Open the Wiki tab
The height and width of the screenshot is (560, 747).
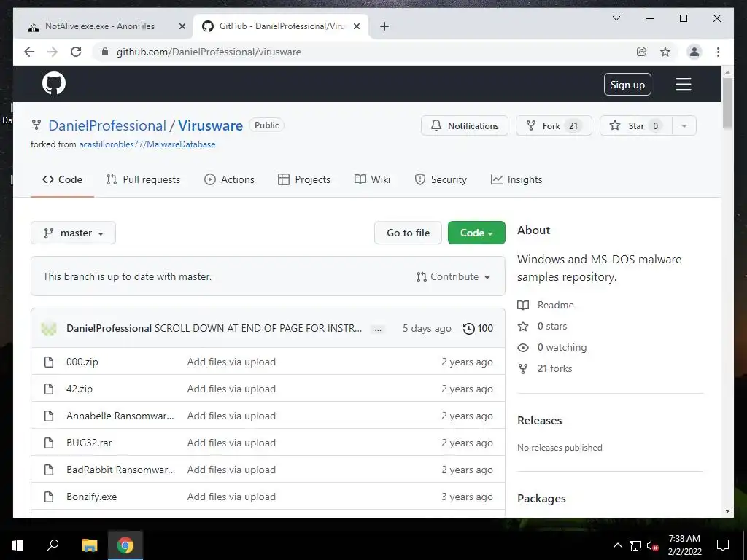(x=373, y=179)
